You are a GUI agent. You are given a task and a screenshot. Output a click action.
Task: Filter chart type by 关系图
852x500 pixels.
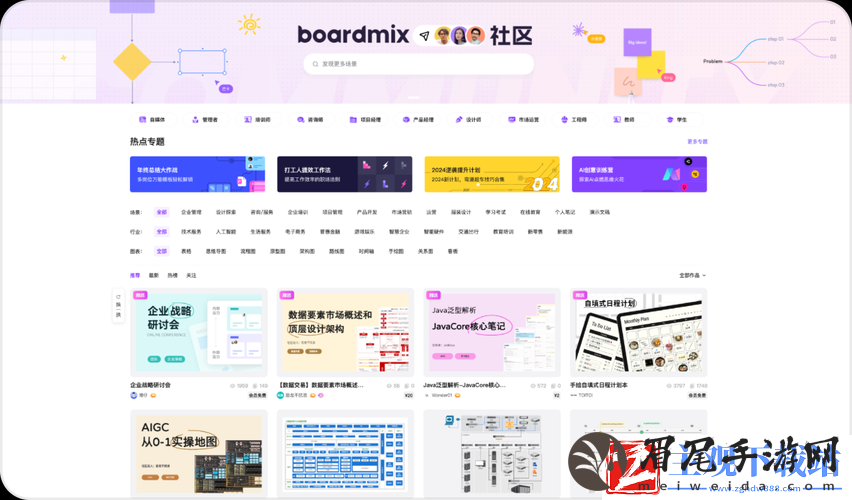[425, 252]
